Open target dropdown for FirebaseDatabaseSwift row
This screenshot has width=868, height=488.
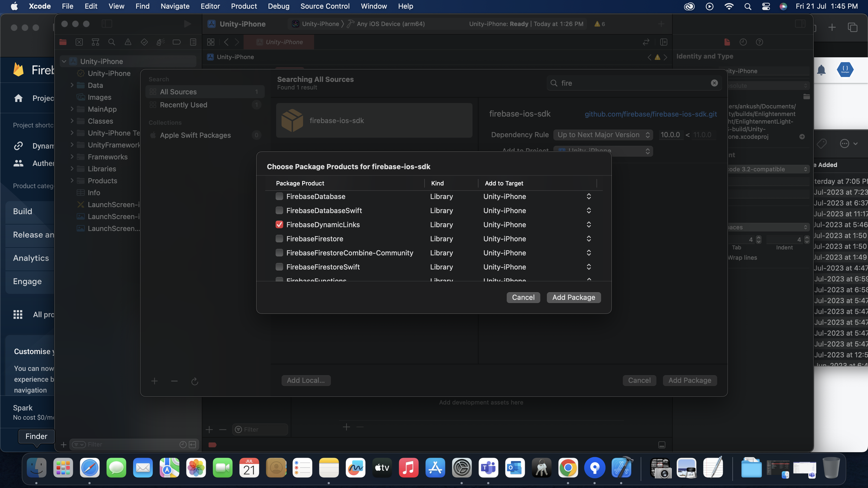(588, 210)
